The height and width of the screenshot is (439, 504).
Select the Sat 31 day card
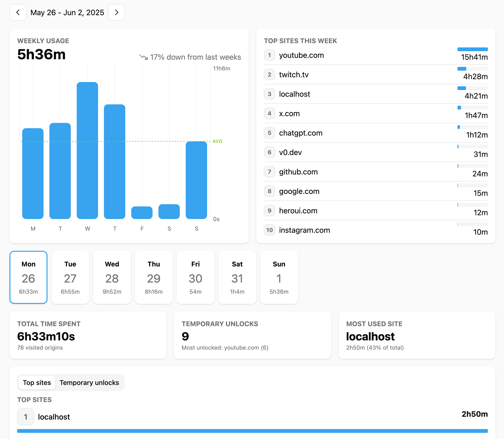(x=237, y=277)
